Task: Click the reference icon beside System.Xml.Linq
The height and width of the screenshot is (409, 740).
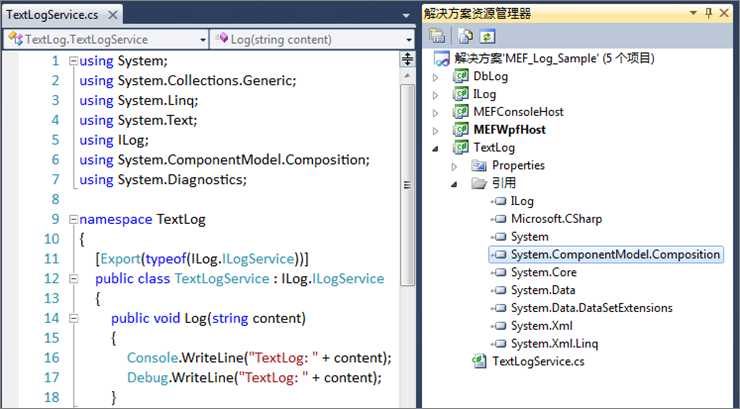Action: tap(499, 344)
